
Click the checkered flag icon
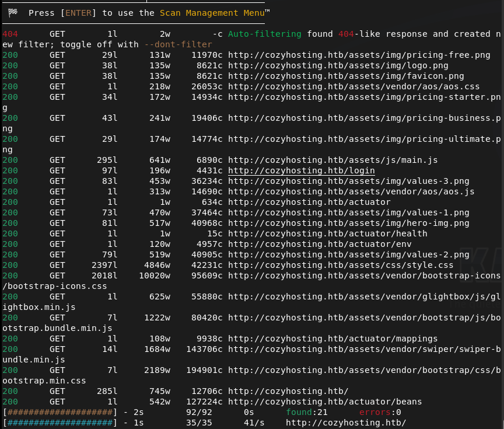(12, 13)
